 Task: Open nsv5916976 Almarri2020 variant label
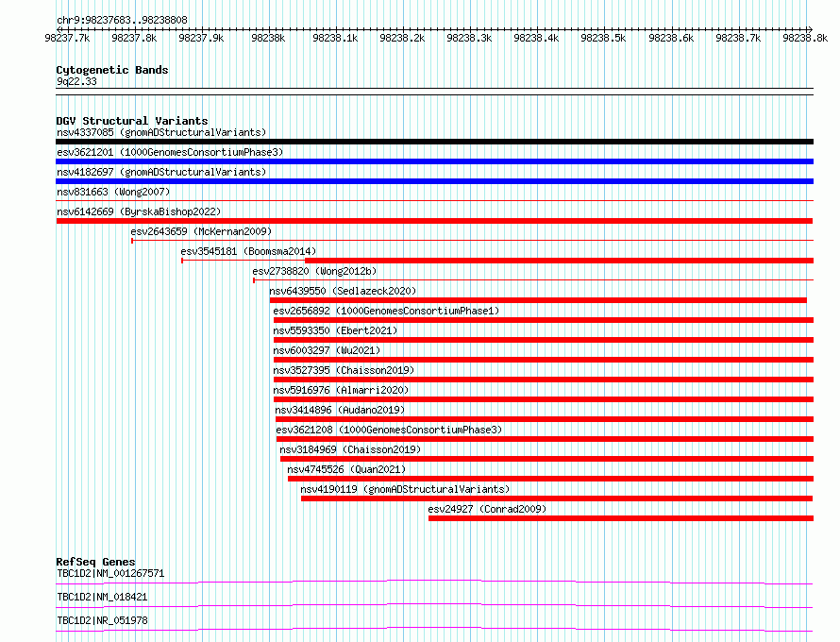pyautogui.click(x=341, y=390)
